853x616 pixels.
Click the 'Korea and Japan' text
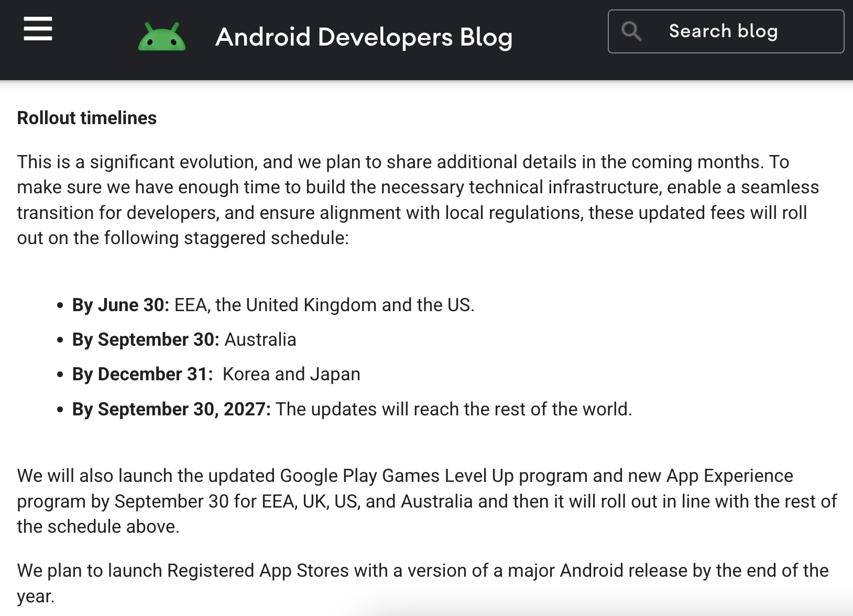(291, 374)
